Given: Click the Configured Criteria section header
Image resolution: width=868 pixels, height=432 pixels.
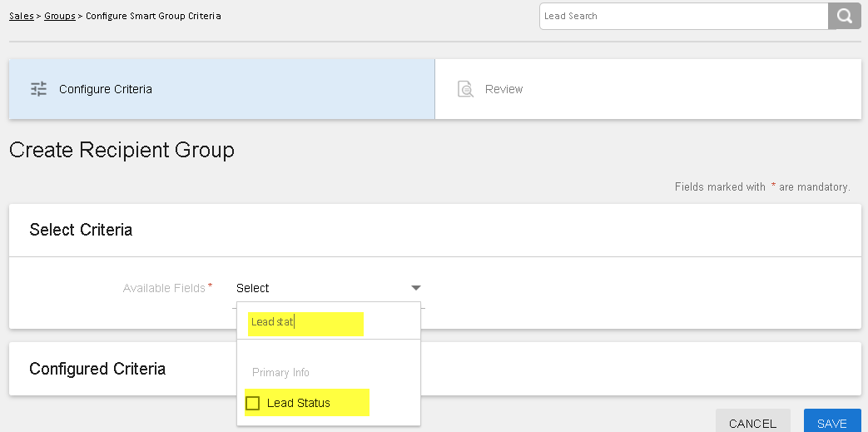Looking at the screenshot, I should click(97, 369).
